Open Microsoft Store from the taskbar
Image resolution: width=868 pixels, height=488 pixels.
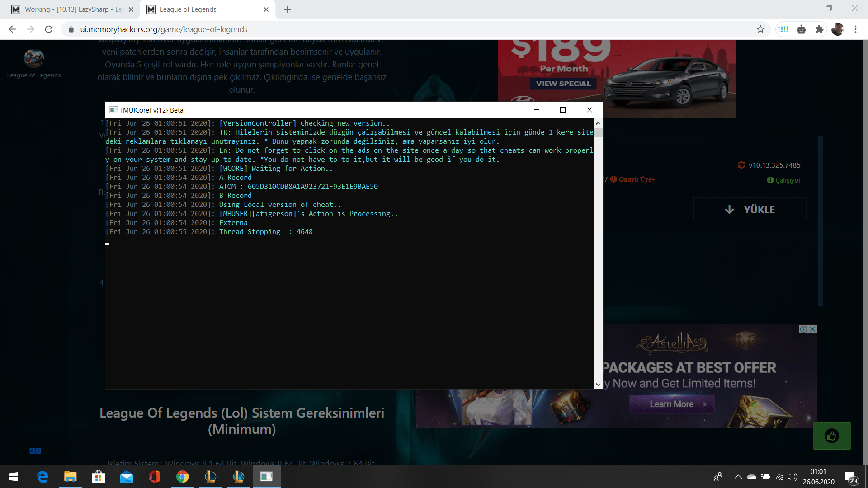(x=98, y=477)
